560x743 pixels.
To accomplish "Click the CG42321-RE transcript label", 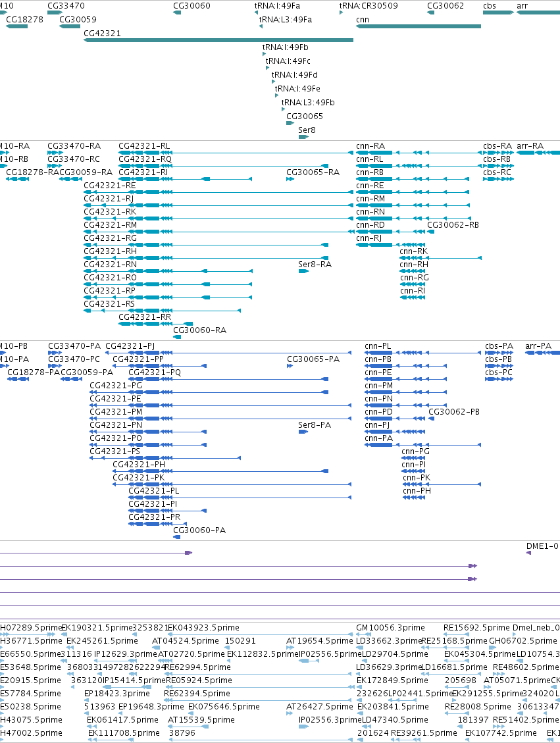I will click(x=110, y=186).
